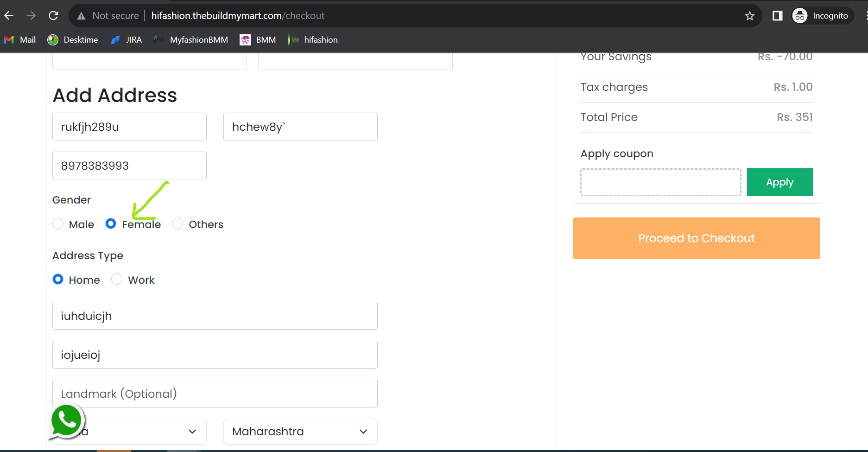Select the Male gender radio button
868x452 pixels.
(x=58, y=224)
